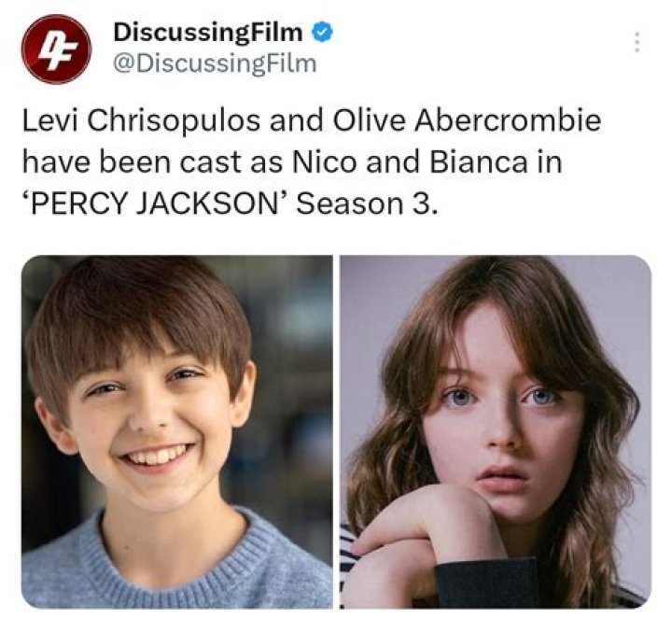Click the blue verified checkmark badge
Image resolution: width=672 pixels, height=632 pixels.
click(321, 33)
